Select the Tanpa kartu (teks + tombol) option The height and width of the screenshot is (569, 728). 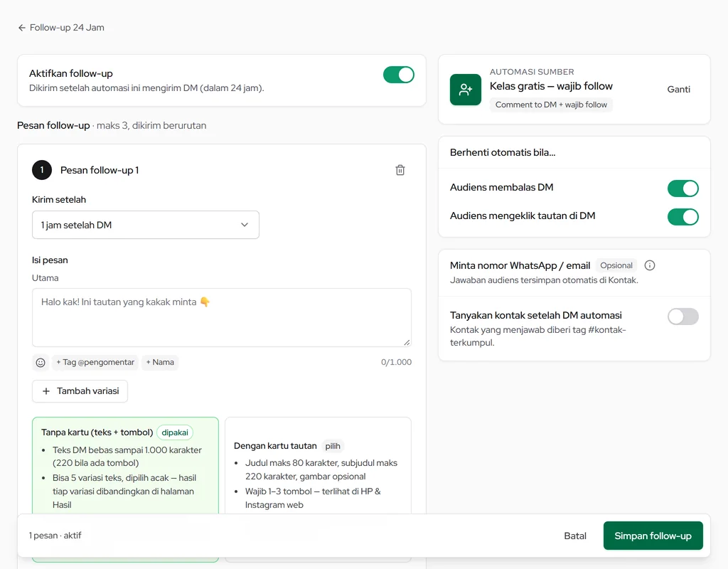(125, 466)
